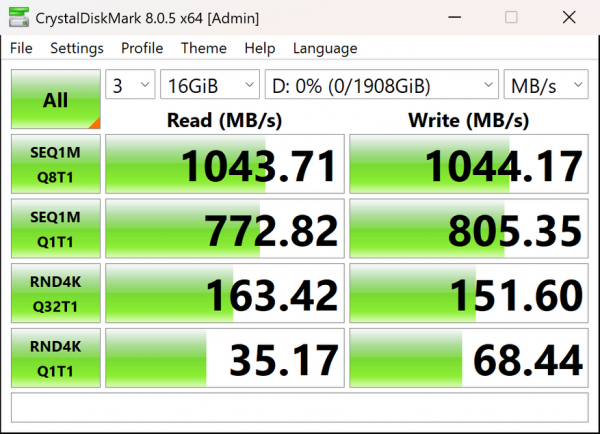This screenshot has height=434, width=600.
Task: Click the 151.60 write result
Action: tap(469, 293)
